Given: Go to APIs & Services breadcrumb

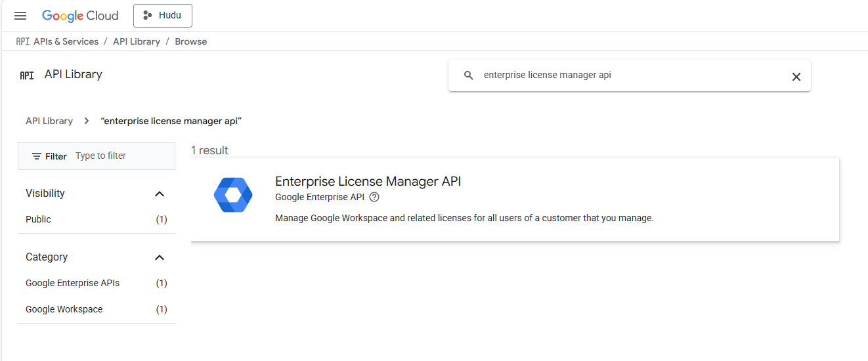Looking at the screenshot, I should tap(66, 41).
